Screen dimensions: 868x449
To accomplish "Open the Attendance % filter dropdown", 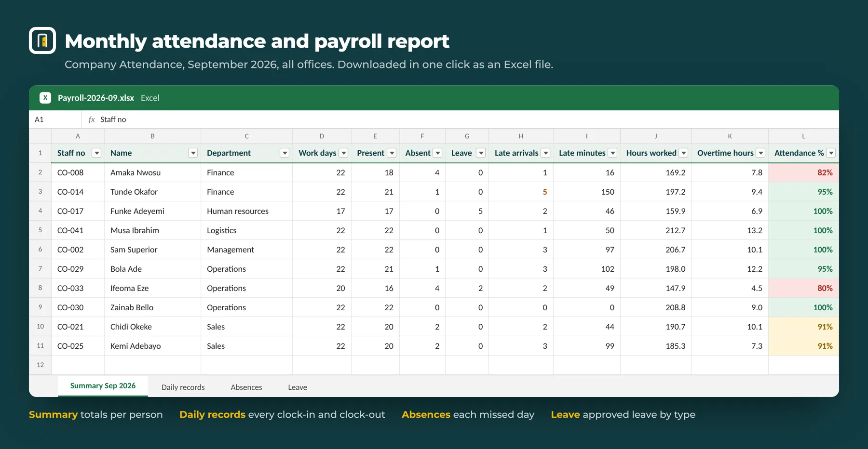I will point(831,153).
